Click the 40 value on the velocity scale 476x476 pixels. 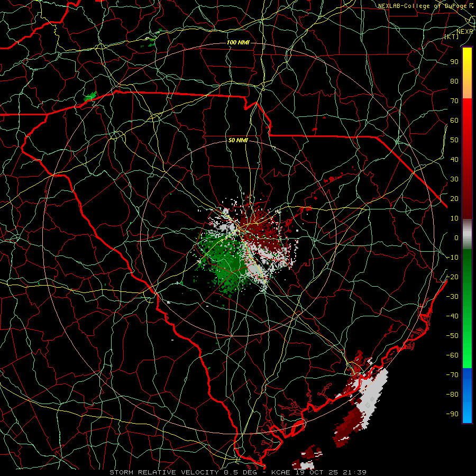[454, 159]
